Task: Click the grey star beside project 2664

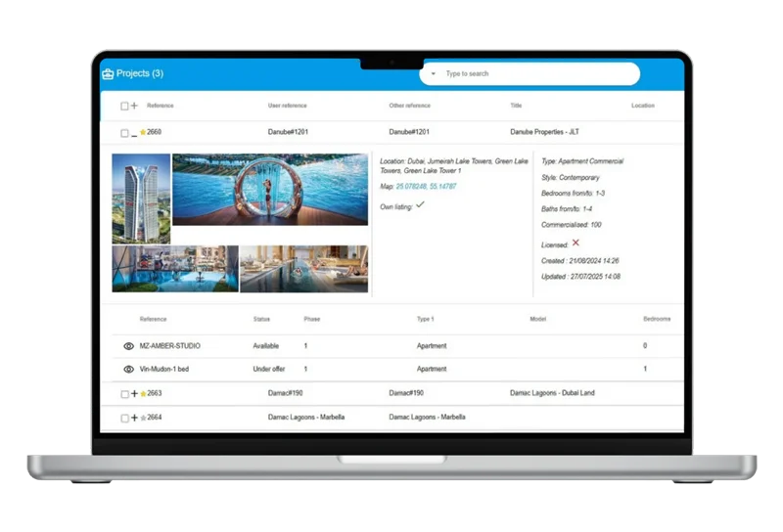Action: pyautogui.click(x=143, y=418)
